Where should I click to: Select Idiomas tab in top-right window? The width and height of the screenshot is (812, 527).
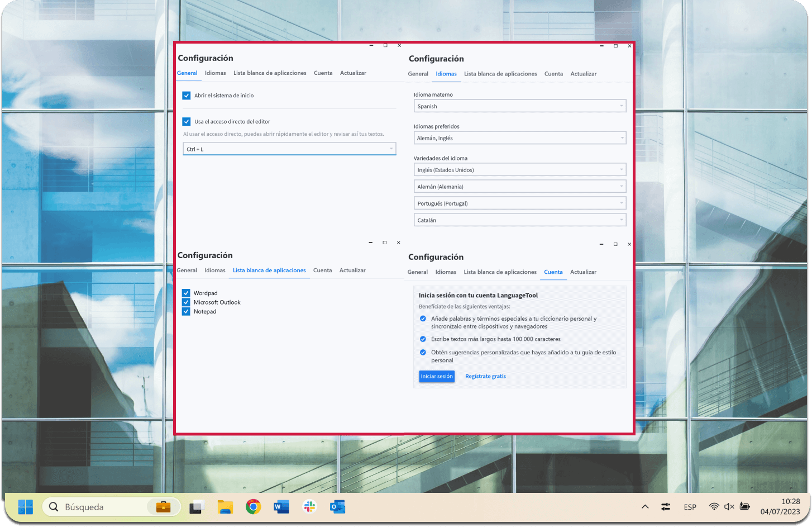click(446, 74)
